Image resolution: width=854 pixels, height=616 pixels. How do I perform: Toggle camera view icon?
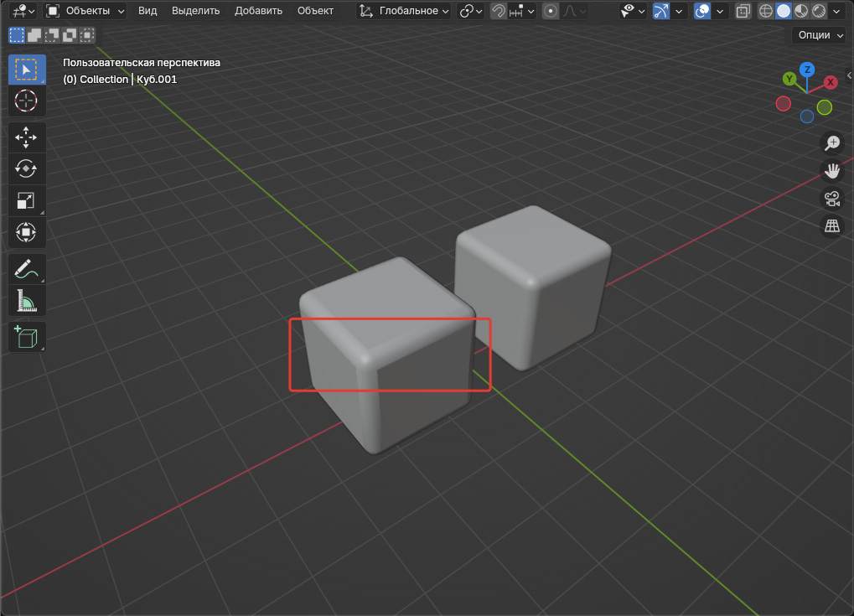(831, 199)
